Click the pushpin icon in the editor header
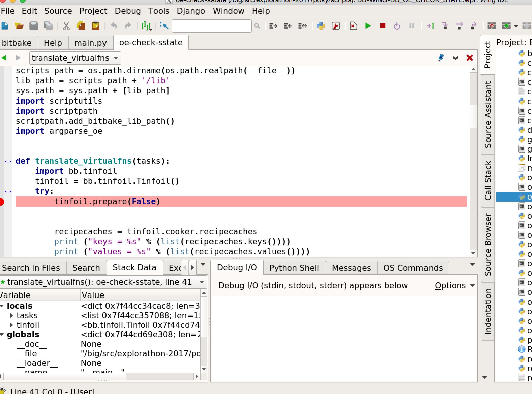This screenshot has height=394, width=532. click(441, 58)
